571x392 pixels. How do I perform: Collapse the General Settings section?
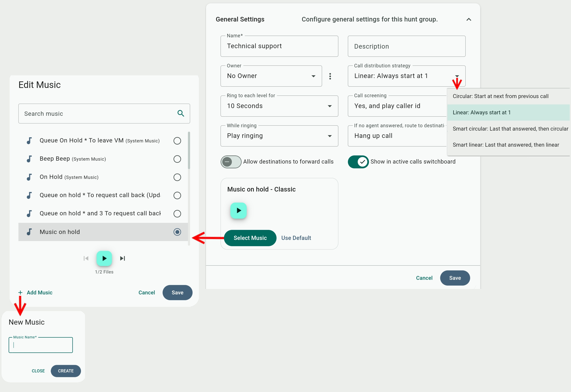coord(469,19)
